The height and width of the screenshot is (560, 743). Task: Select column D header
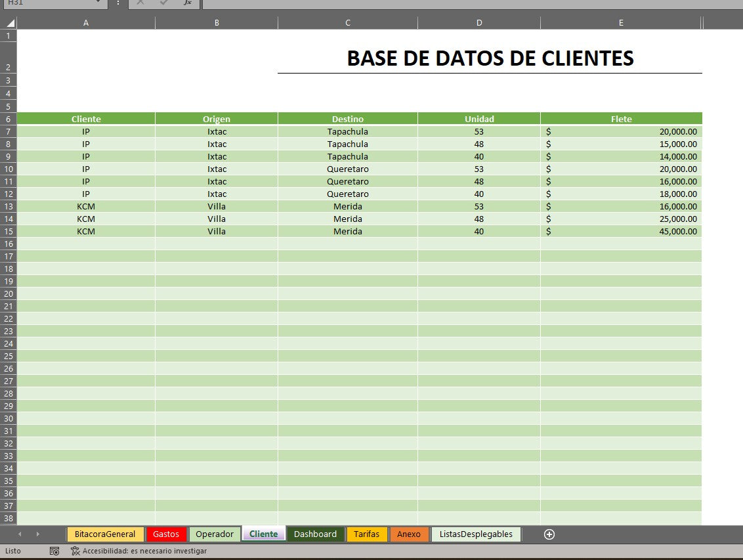[479, 23]
